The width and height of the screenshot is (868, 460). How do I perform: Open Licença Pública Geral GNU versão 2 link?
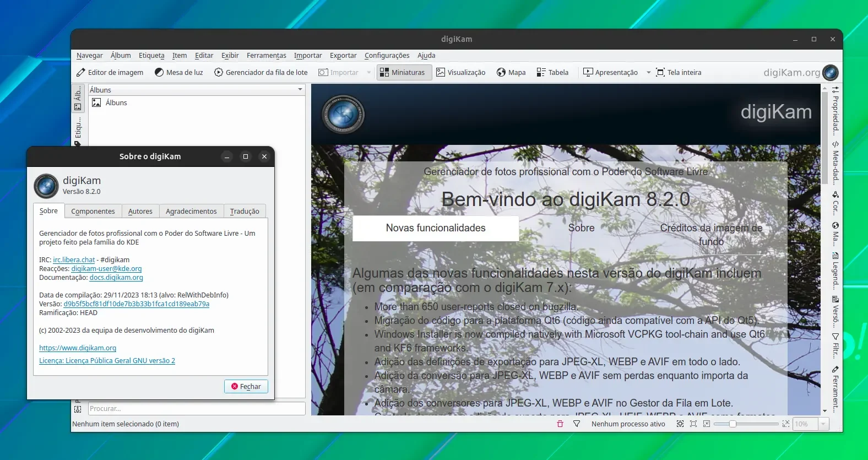click(107, 361)
